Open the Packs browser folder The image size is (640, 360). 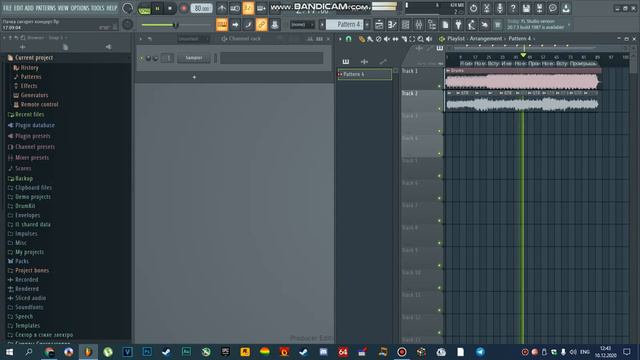22,261
